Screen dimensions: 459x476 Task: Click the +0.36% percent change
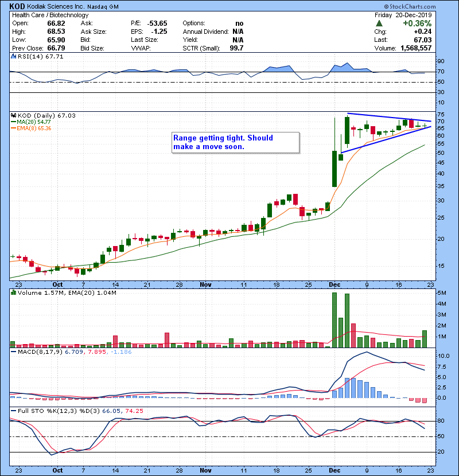click(x=417, y=24)
